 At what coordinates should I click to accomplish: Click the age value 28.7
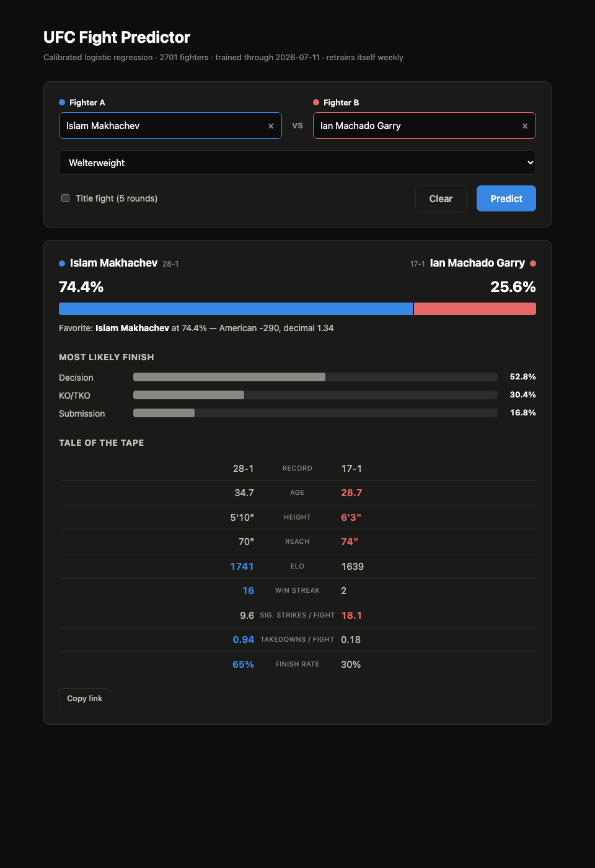point(351,493)
